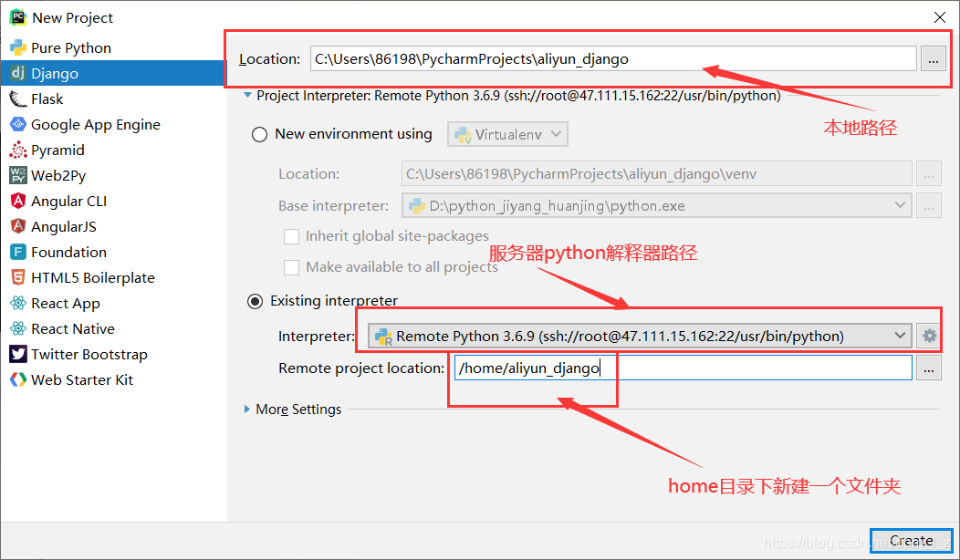Toggle Inherit global site-packages checkbox
This screenshot has width=960, height=560.
tap(291, 236)
